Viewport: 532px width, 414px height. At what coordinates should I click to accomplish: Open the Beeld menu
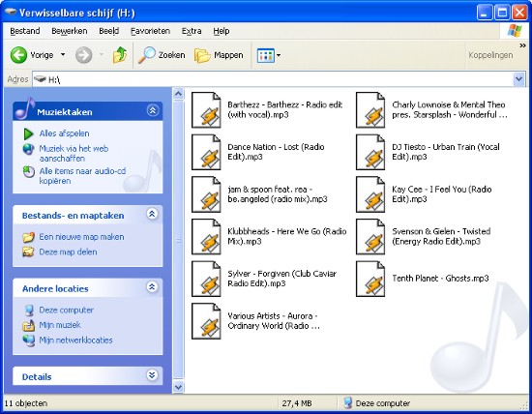pos(109,31)
